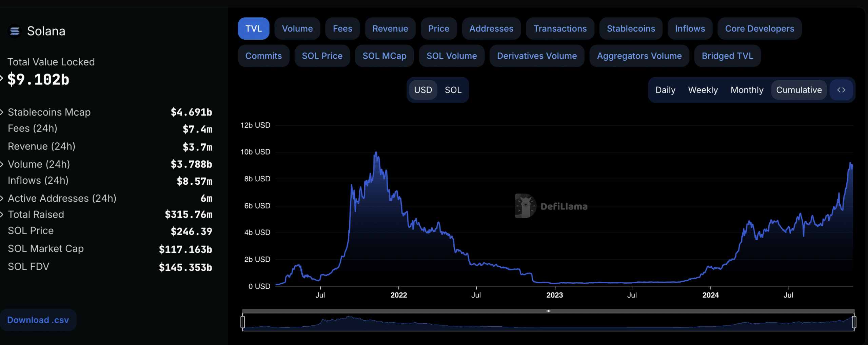Switch denomination to USD

click(423, 90)
